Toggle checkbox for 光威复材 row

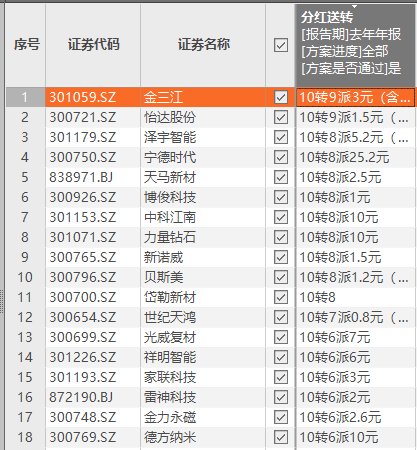click(281, 337)
